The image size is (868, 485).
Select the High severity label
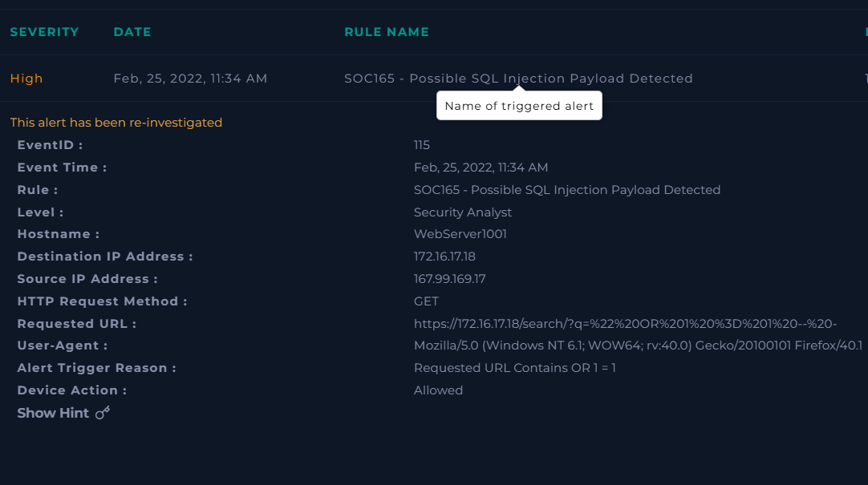26,78
